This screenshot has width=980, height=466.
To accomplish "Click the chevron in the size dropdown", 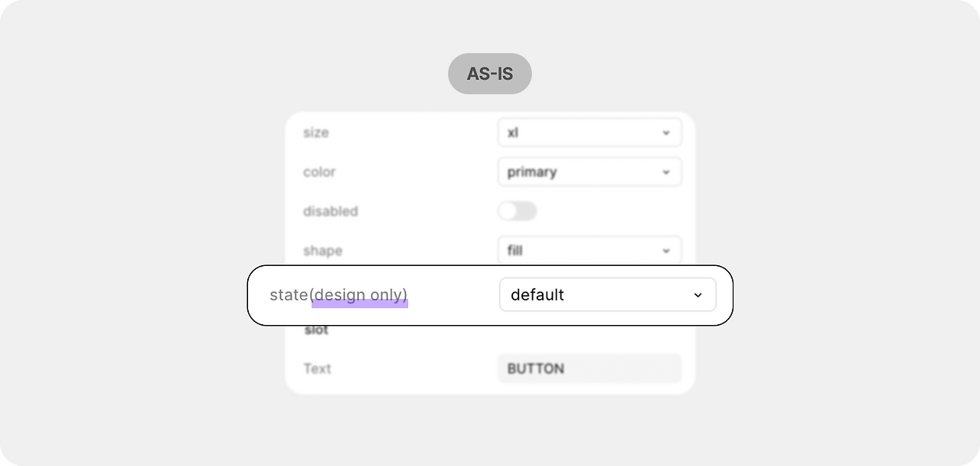I will point(666,133).
